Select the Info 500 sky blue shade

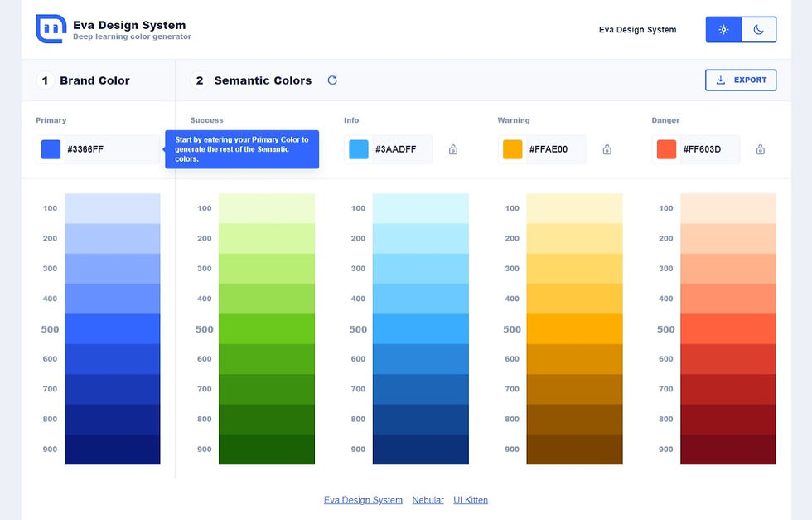click(x=421, y=328)
